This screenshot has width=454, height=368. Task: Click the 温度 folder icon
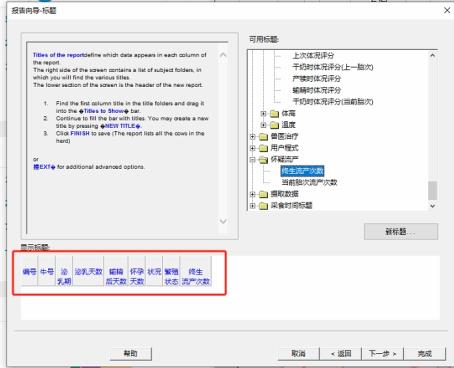pos(274,125)
